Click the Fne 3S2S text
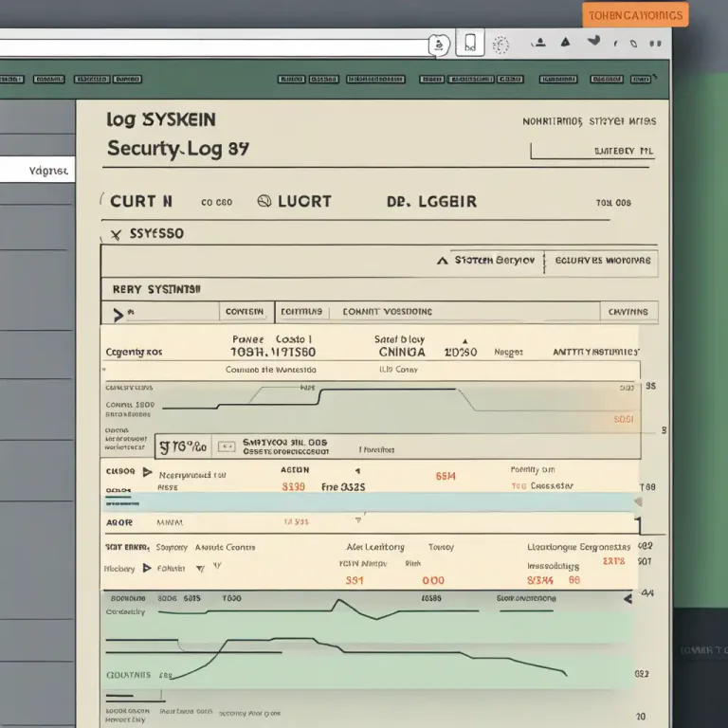Screen dimensions: 728x728 tap(343, 487)
